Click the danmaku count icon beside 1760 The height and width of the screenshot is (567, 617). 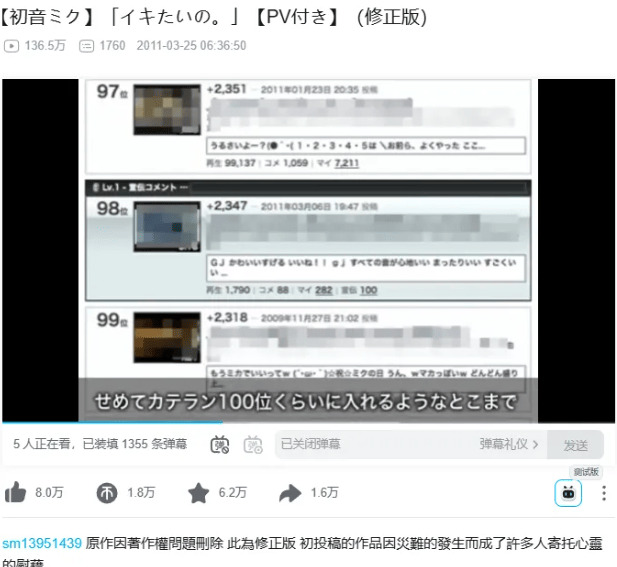(86, 46)
